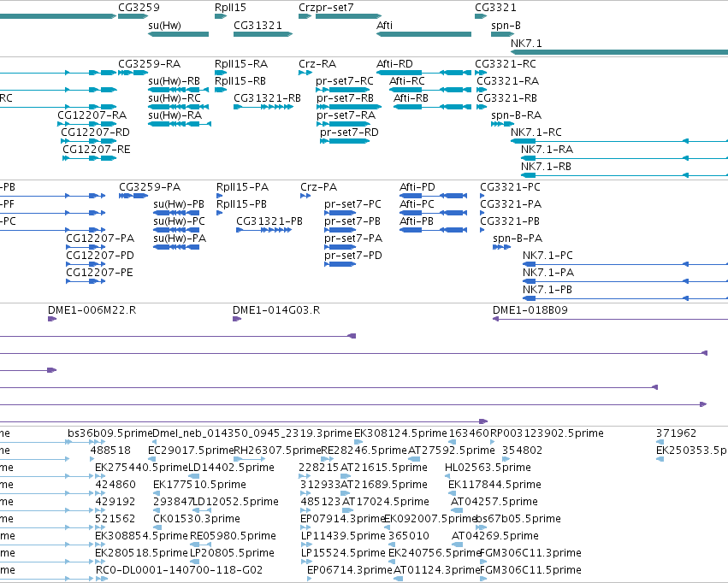Click transcript label spn-B-RA

click(x=517, y=115)
